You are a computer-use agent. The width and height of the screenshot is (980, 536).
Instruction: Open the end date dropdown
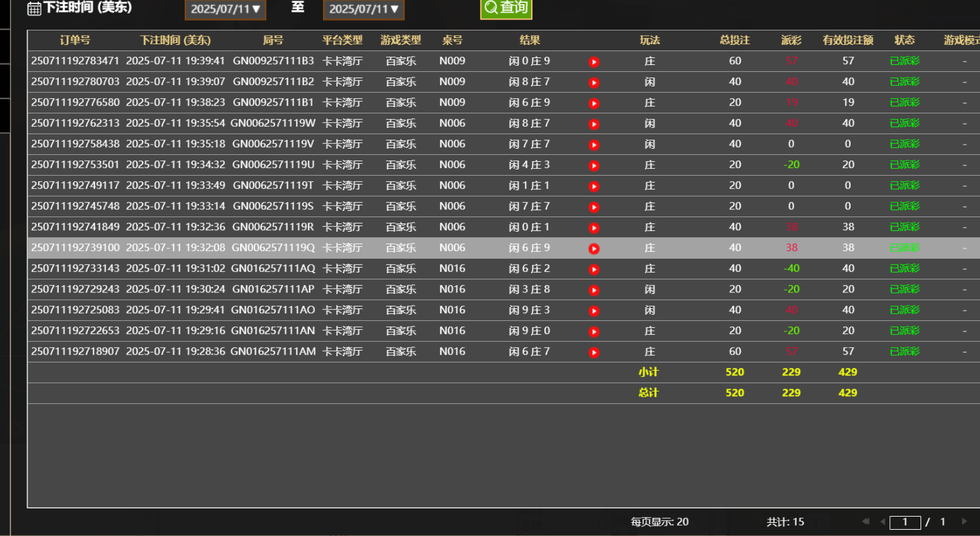(364, 9)
